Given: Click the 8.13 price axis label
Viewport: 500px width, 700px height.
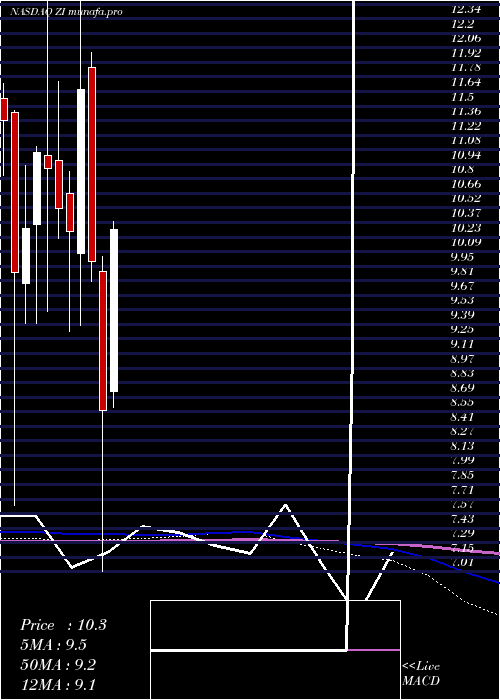Looking at the screenshot, I should 462,446.
